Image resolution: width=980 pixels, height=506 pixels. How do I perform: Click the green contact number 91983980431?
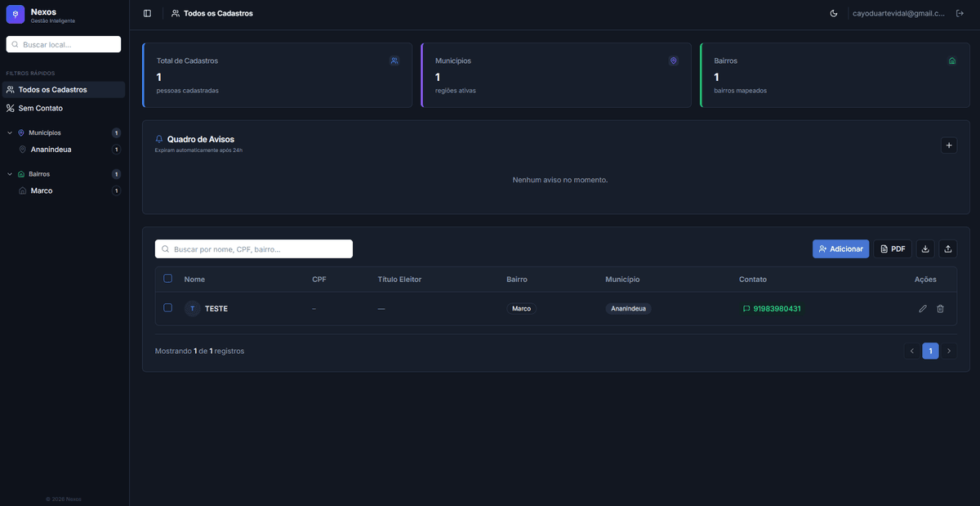click(776, 309)
